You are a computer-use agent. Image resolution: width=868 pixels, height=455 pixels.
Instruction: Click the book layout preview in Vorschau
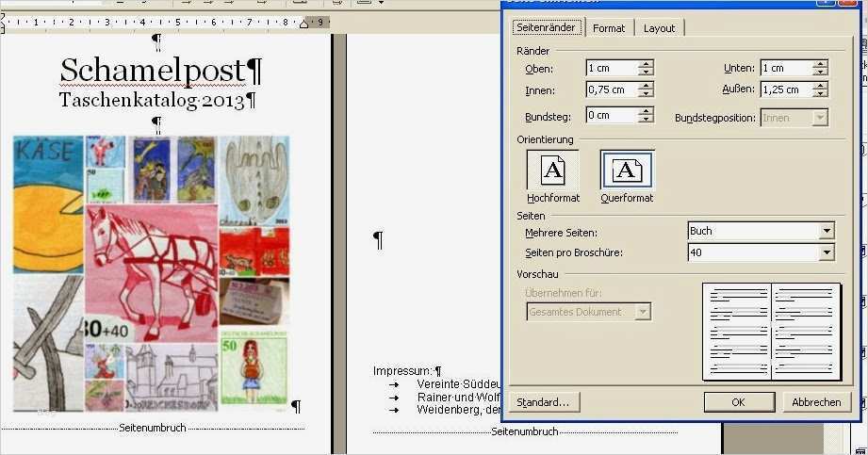771,332
